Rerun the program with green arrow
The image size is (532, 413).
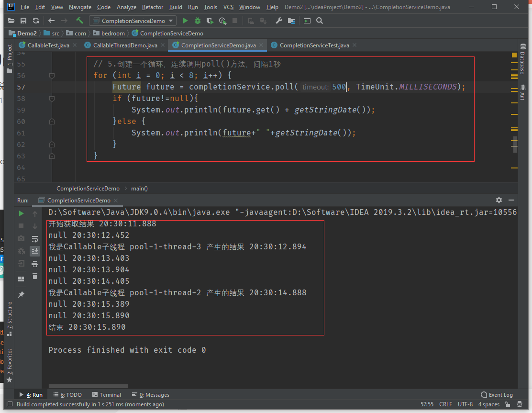click(x=21, y=213)
